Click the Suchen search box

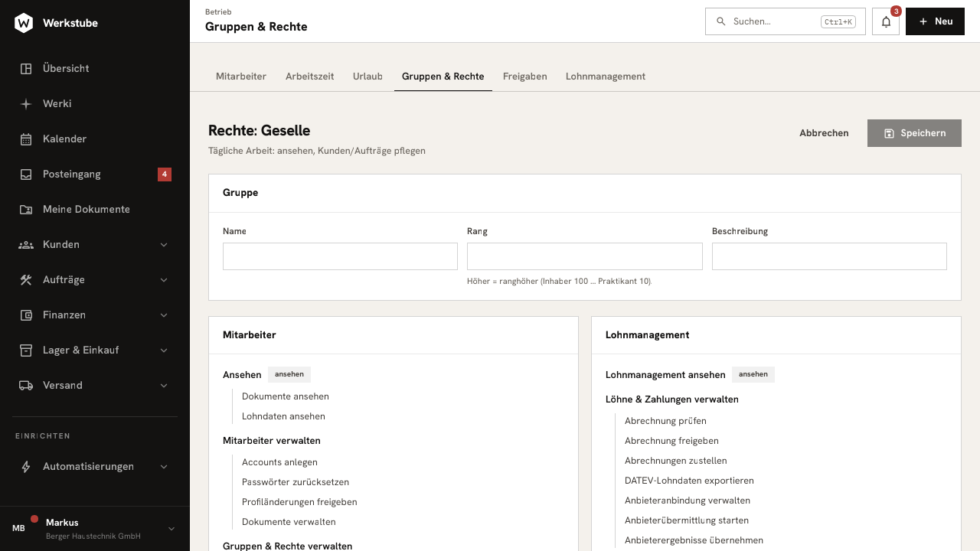click(x=786, y=21)
